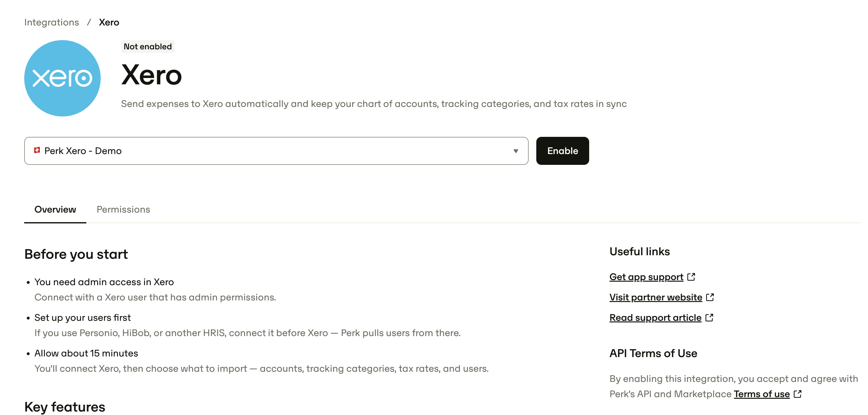The image size is (868, 415).
Task: Open the Terms of use link
Action: 762,394
